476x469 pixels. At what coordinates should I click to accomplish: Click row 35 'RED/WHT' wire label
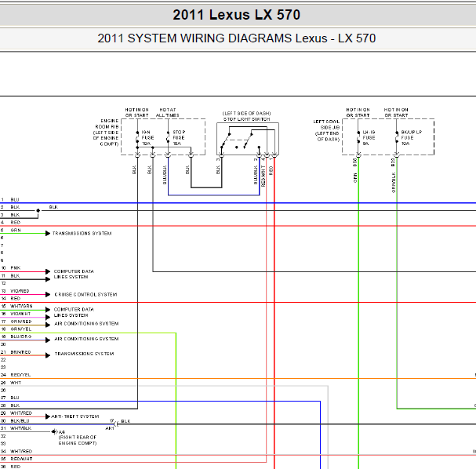click(x=21, y=459)
